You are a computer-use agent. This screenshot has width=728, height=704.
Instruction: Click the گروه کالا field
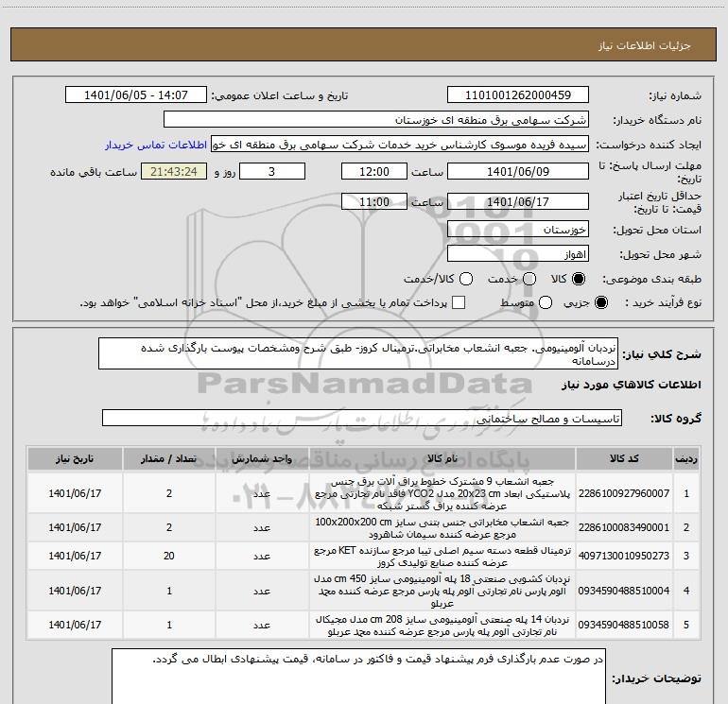point(362,418)
